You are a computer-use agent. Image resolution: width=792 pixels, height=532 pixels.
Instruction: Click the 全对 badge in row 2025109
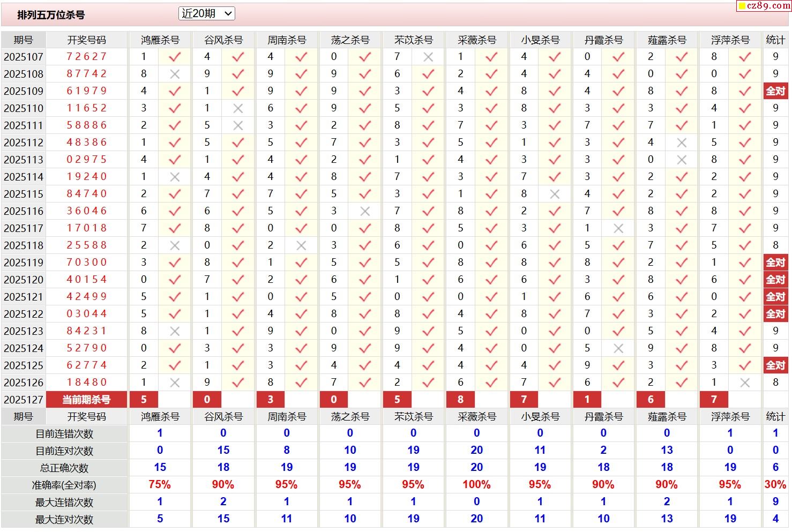click(775, 91)
